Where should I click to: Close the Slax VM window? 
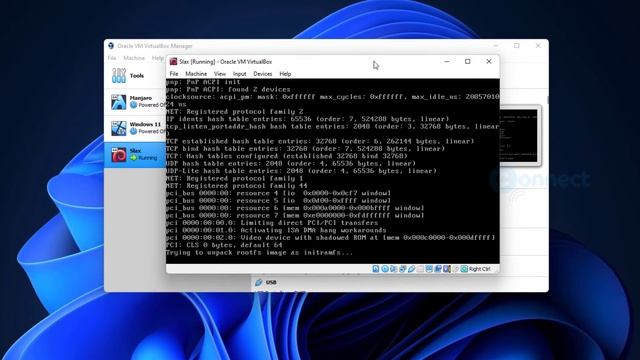[x=489, y=62]
